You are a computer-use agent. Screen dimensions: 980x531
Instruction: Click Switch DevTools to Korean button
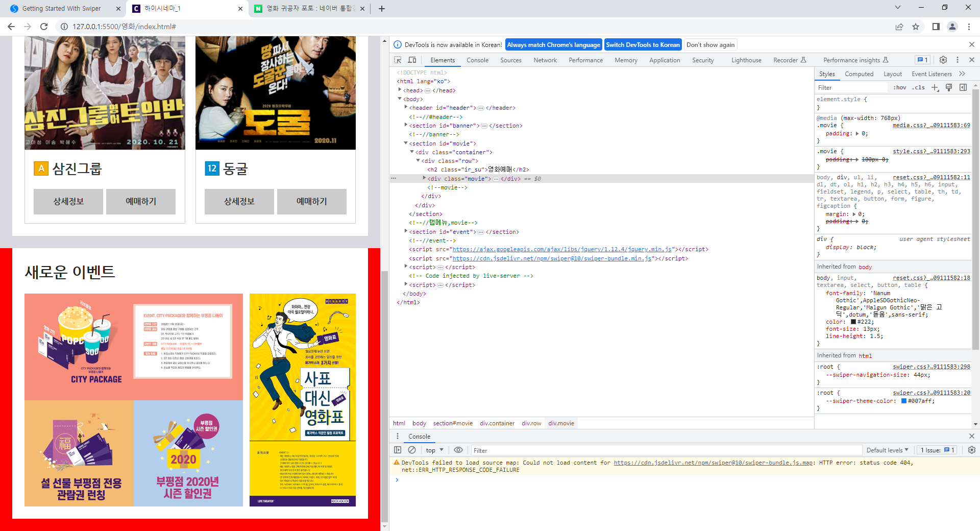click(x=643, y=45)
